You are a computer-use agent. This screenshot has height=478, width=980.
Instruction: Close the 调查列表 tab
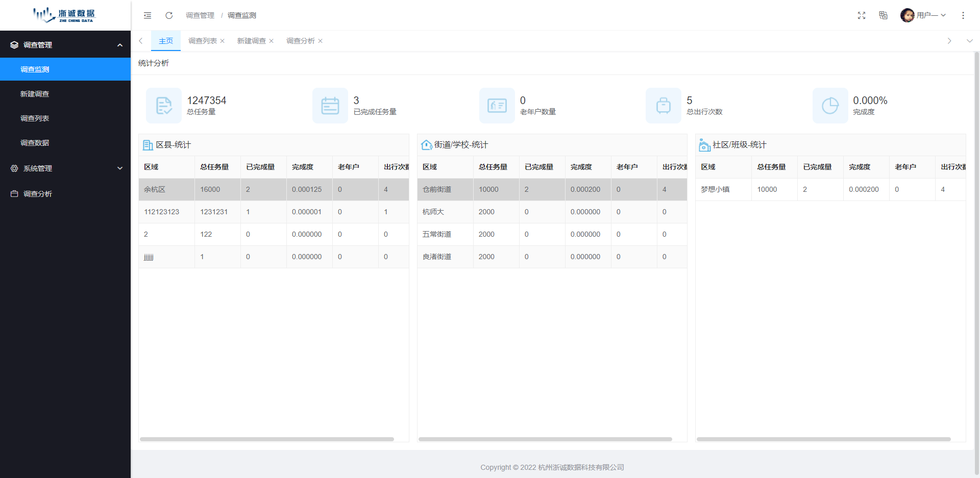point(223,41)
